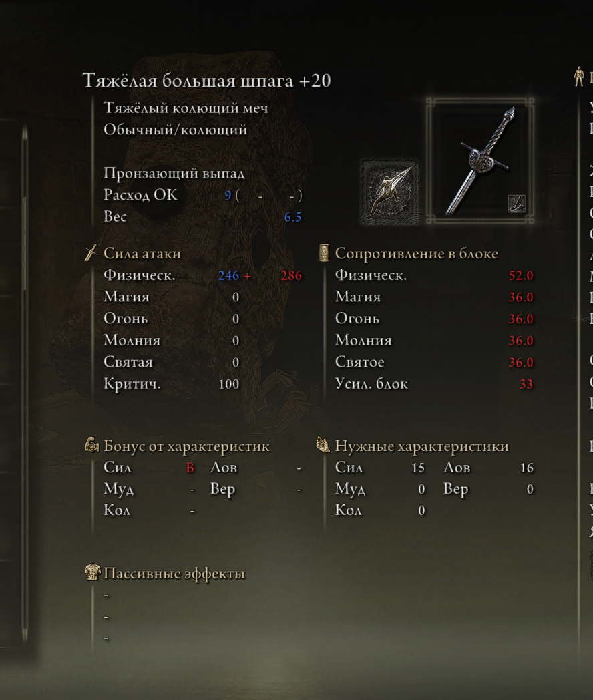Screen dimensions: 593x700
Task: Click the armor icon beside Пассивные эффекты
Action: click(x=92, y=572)
